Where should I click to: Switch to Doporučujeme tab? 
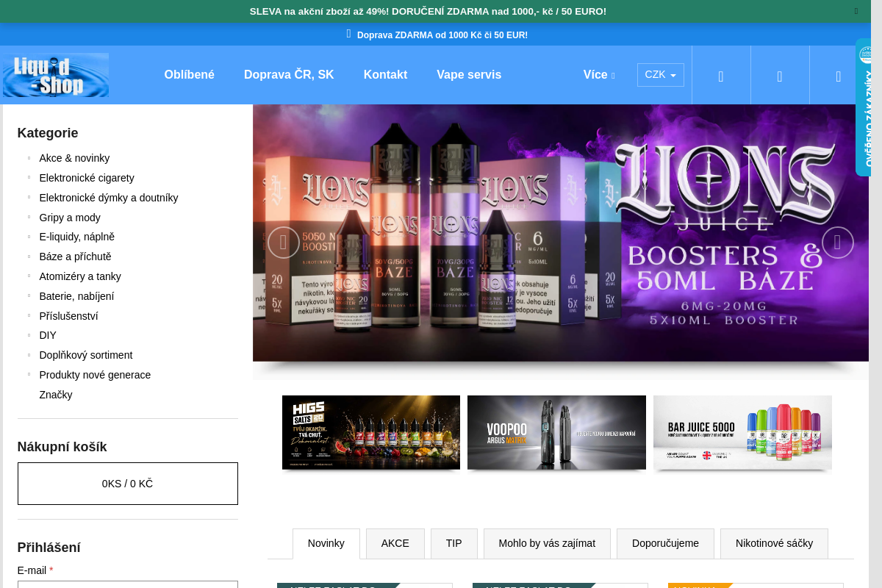point(665,544)
